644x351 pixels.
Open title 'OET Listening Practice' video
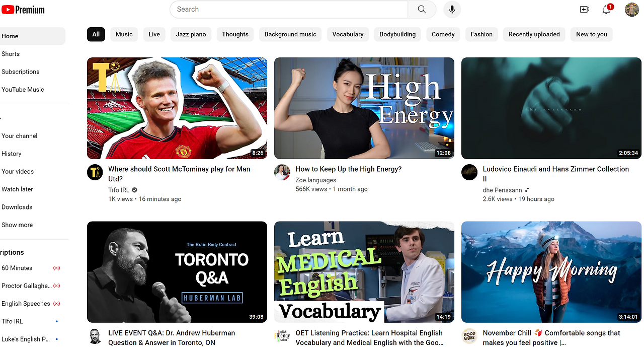(370, 337)
